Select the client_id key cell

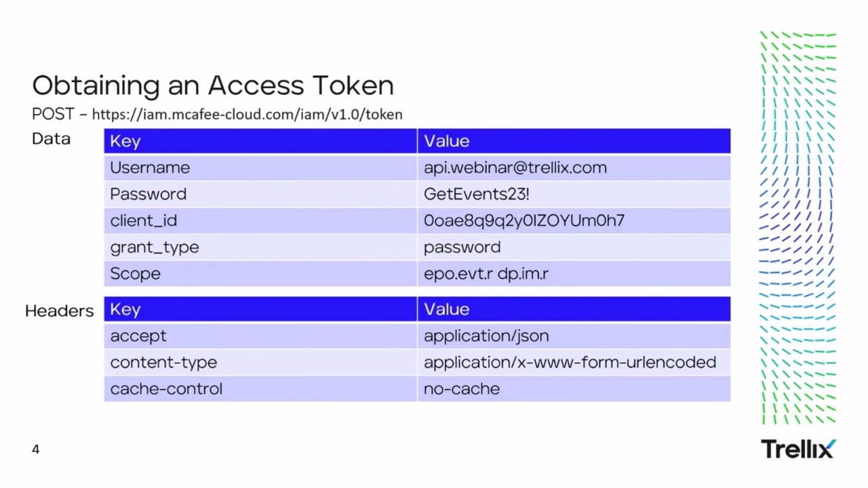[143, 220]
